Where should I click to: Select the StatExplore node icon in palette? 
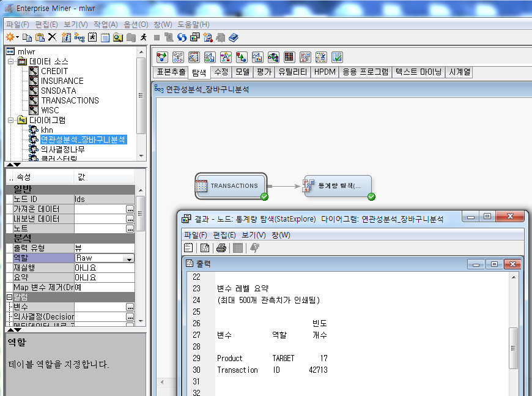pos(305,57)
